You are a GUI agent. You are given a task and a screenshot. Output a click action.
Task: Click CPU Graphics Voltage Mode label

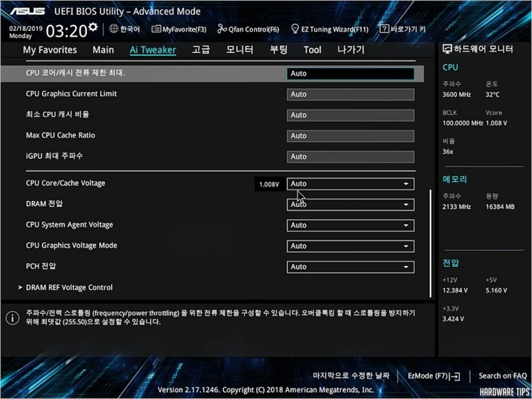point(71,245)
